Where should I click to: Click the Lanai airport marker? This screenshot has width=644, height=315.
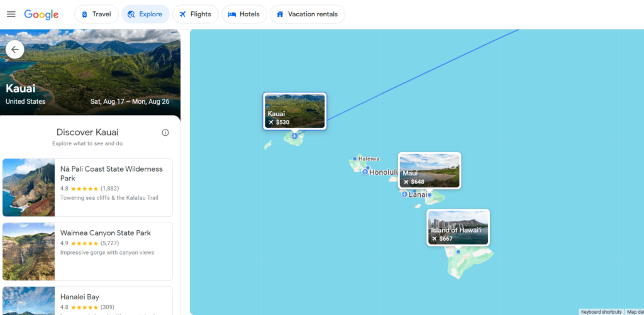click(404, 194)
